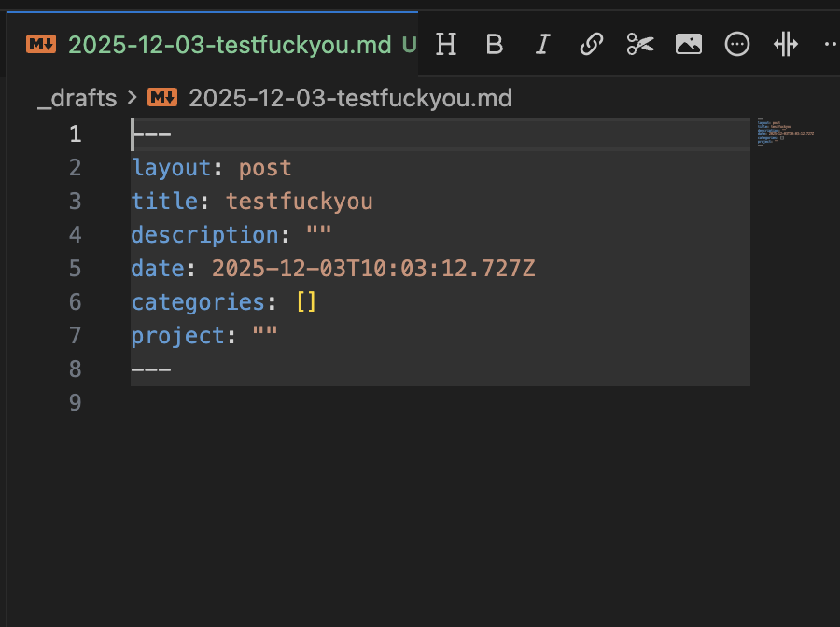Screen dimensions: 840x627
Task: Insert an image using the picture icon
Action: (689, 44)
